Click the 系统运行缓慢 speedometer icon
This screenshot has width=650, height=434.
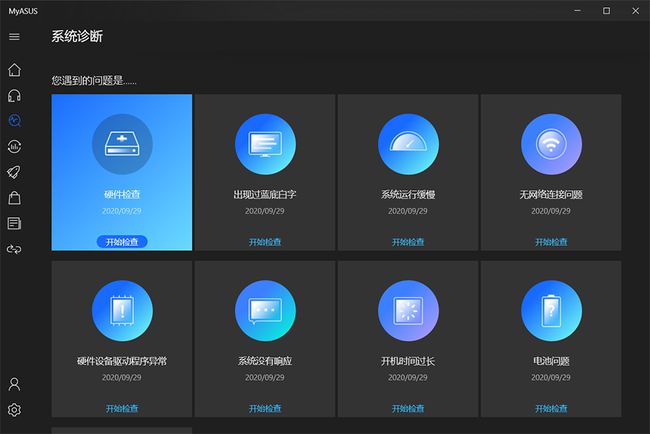click(408, 144)
